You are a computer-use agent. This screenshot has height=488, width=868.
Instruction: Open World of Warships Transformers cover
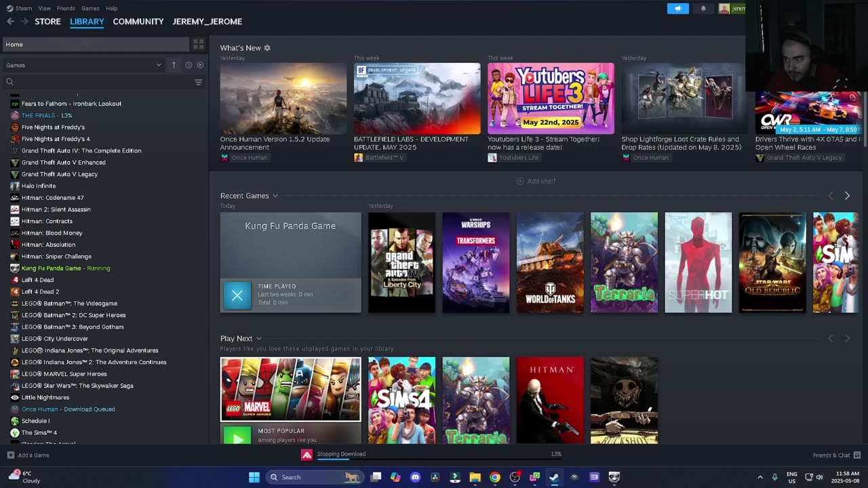[475, 262]
